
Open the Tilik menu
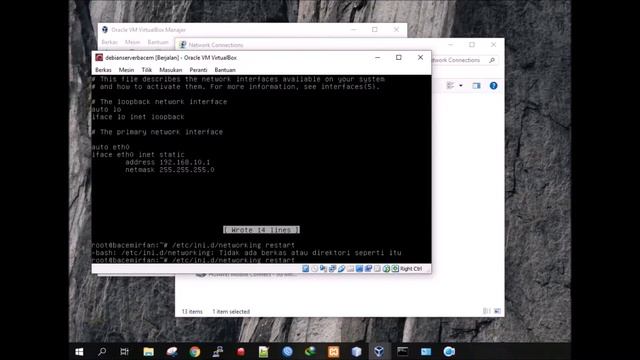click(147, 70)
